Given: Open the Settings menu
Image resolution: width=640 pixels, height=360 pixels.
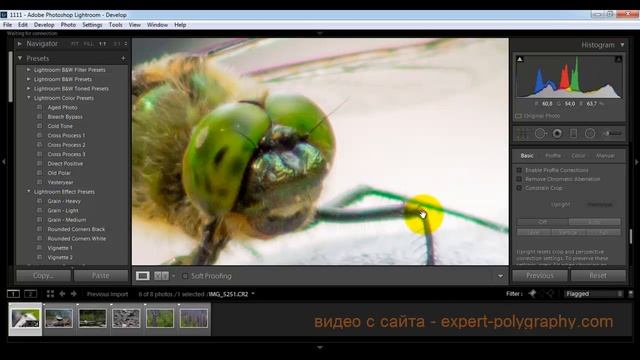Looking at the screenshot, I should coord(92,25).
